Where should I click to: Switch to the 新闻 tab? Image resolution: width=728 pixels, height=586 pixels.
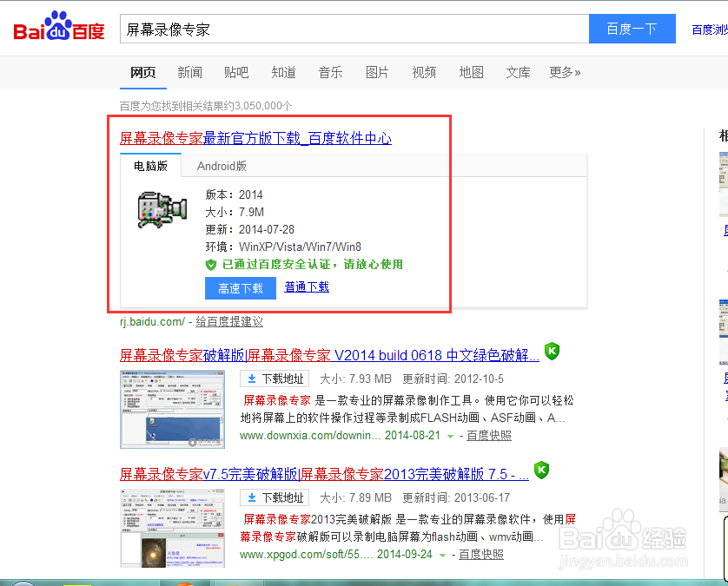tap(189, 72)
